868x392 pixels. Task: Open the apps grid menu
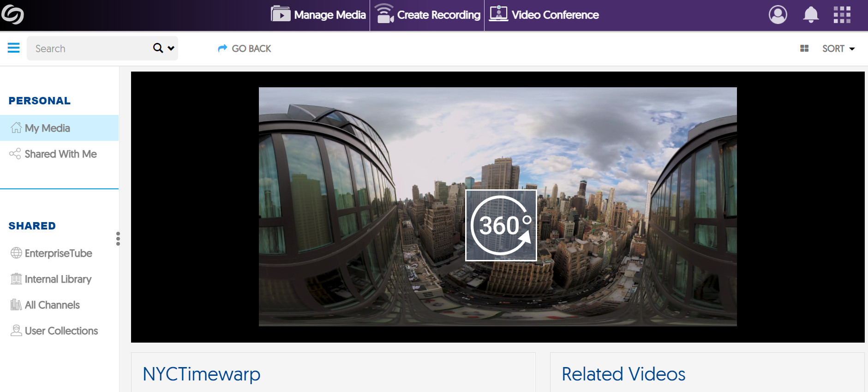coord(842,15)
